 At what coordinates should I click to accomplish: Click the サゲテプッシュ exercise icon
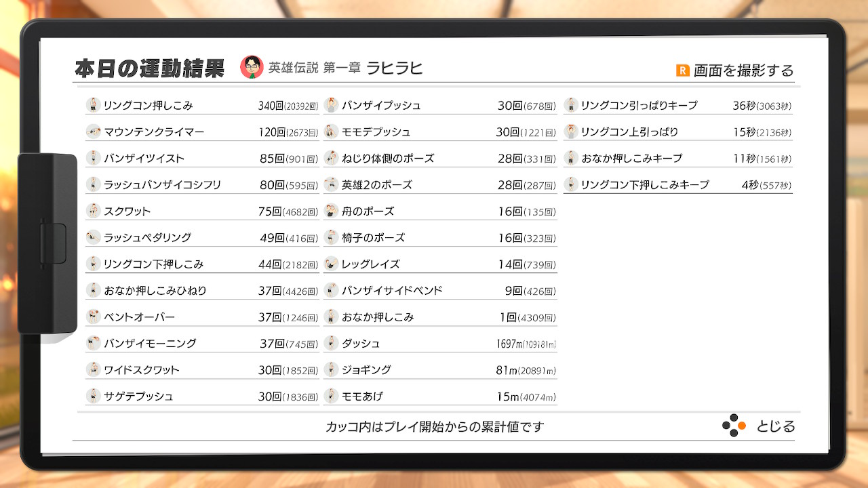[94, 396]
